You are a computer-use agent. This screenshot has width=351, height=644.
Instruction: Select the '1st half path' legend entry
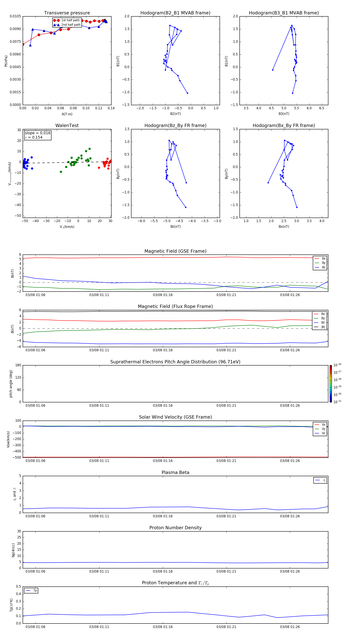click(x=67, y=20)
